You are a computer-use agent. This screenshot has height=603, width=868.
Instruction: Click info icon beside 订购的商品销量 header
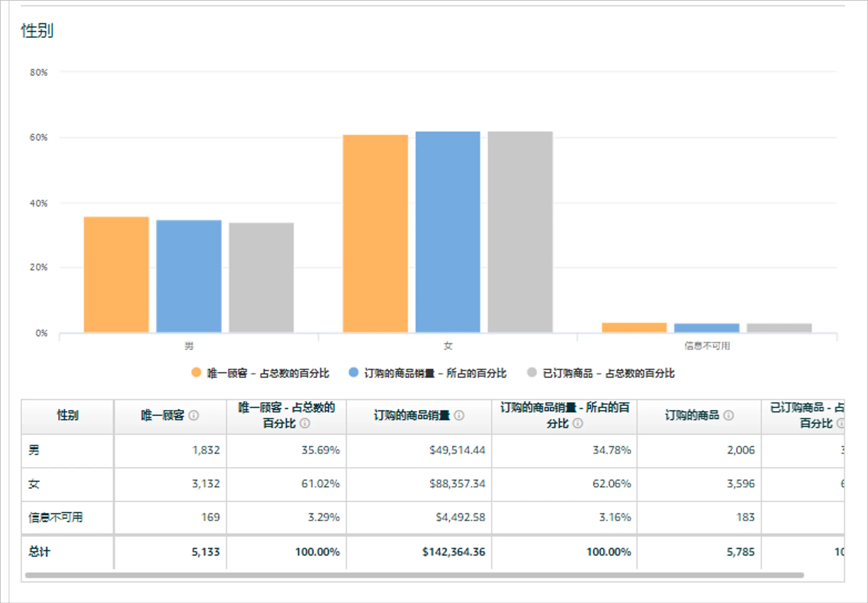click(459, 416)
